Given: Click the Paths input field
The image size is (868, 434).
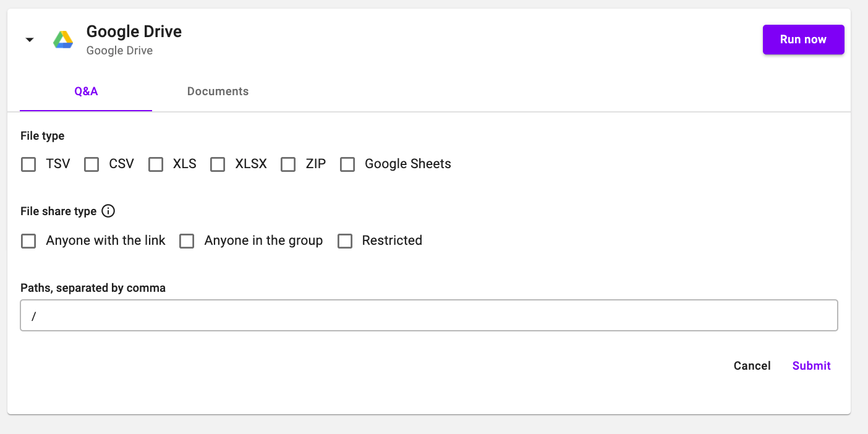Looking at the screenshot, I should pyautogui.click(x=428, y=316).
